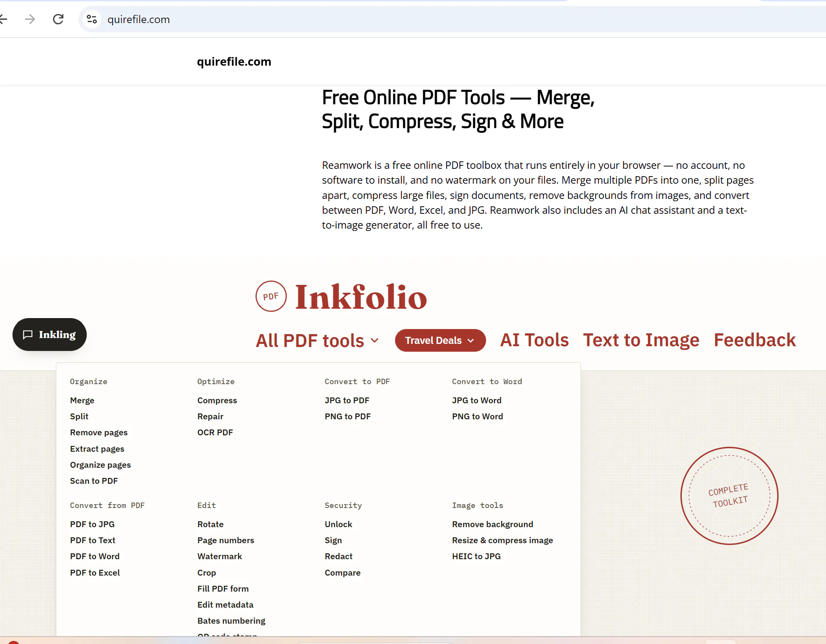Click the Convert from PDF heading

point(107,505)
